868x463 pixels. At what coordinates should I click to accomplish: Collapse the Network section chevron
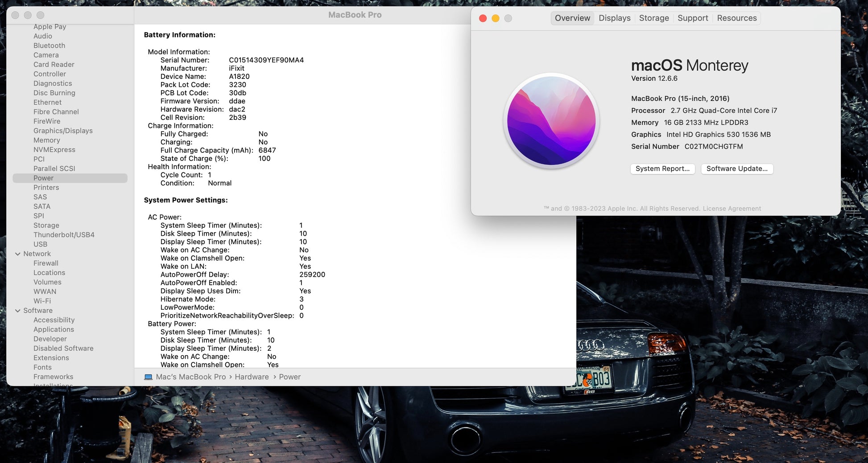(x=18, y=254)
